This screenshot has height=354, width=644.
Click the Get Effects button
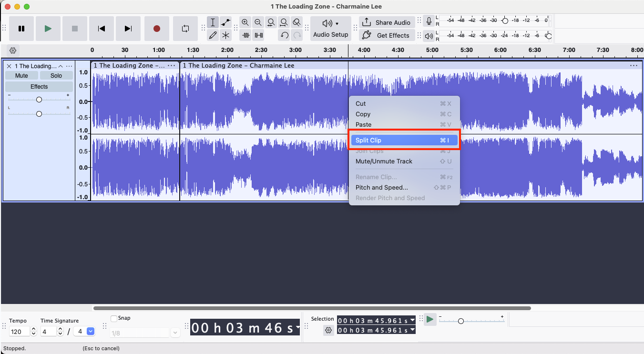(x=387, y=35)
